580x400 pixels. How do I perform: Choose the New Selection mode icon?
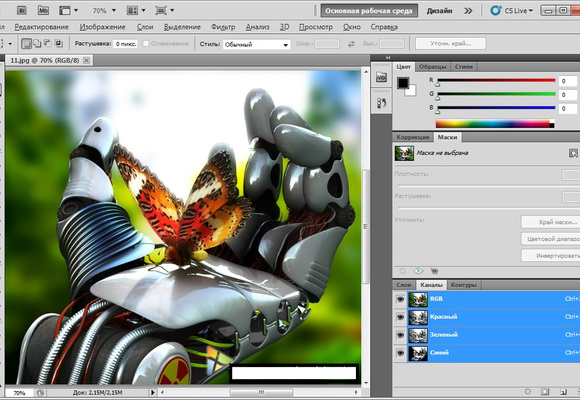coord(26,44)
